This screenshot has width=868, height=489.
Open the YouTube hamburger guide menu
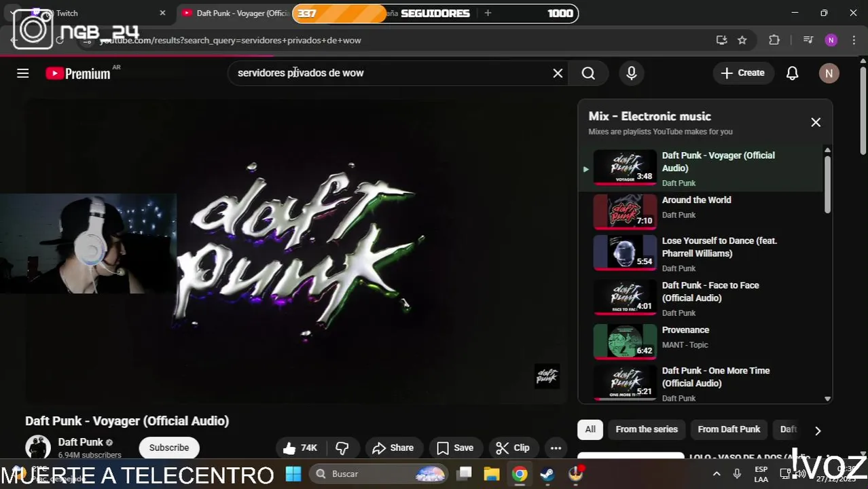(x=23, y=73)
